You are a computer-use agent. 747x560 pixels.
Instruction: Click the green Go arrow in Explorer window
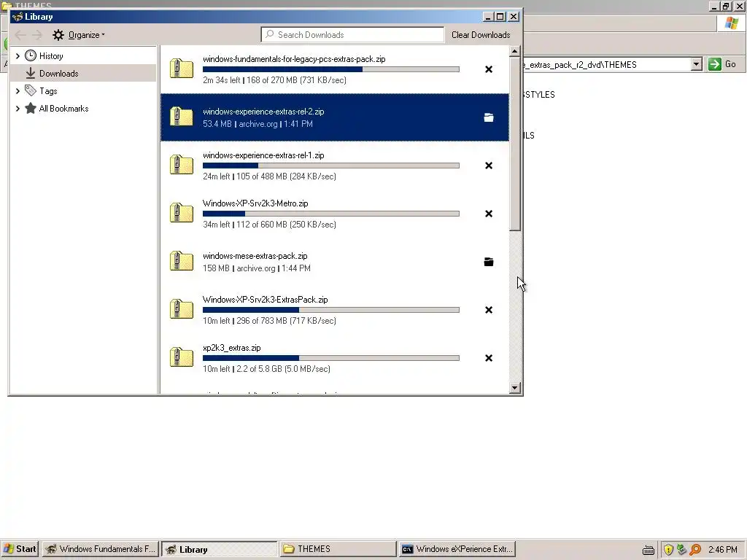[715, 64]
